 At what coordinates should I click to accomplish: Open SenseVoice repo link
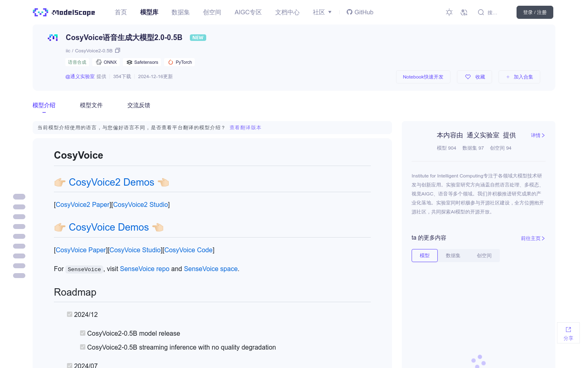(145, 269)
